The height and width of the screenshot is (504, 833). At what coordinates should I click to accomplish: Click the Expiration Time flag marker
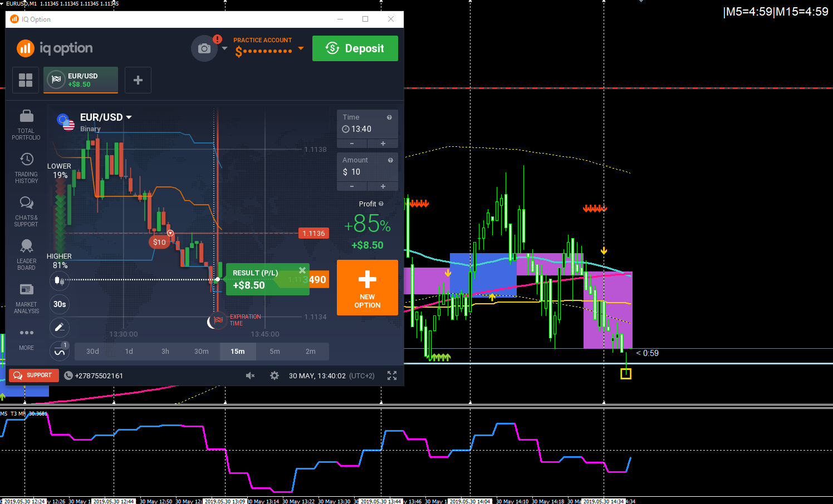(x=217, y=320)
